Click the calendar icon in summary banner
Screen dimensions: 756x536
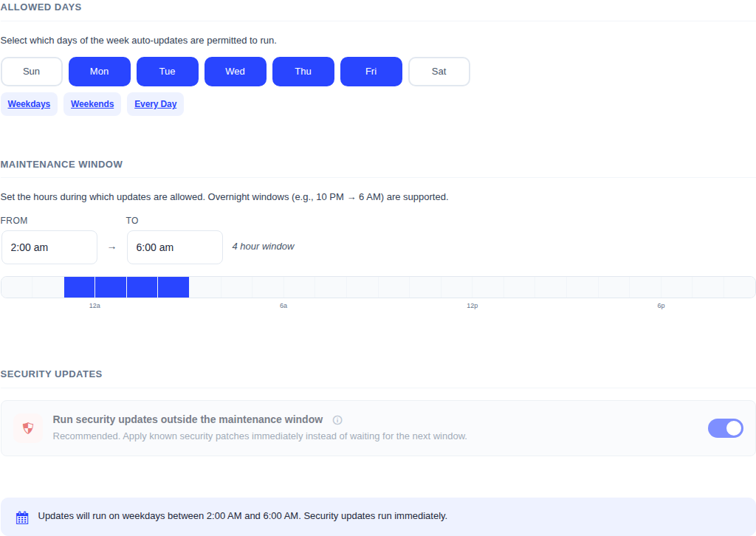pyautogui.click(x=22, y=518)
